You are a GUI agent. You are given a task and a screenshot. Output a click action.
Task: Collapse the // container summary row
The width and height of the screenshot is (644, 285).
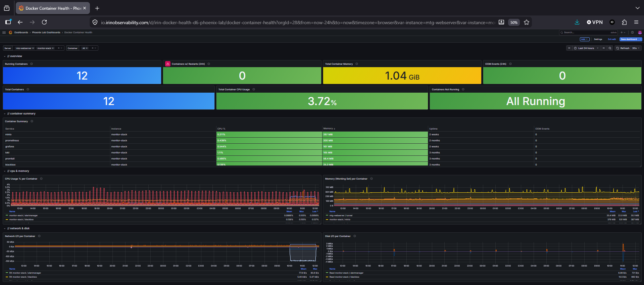20,114
